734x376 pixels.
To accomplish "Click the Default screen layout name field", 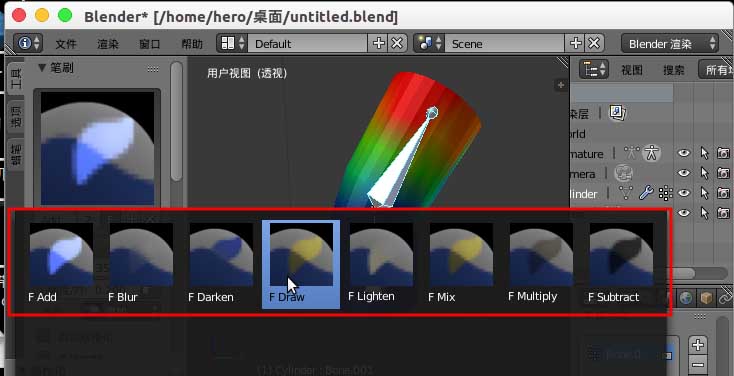I will (308, 44).
